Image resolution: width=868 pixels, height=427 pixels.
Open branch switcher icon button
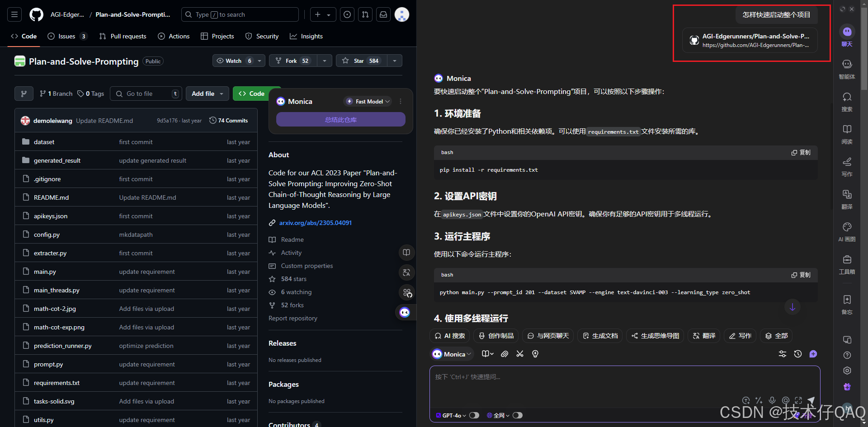tap(24, 94)
